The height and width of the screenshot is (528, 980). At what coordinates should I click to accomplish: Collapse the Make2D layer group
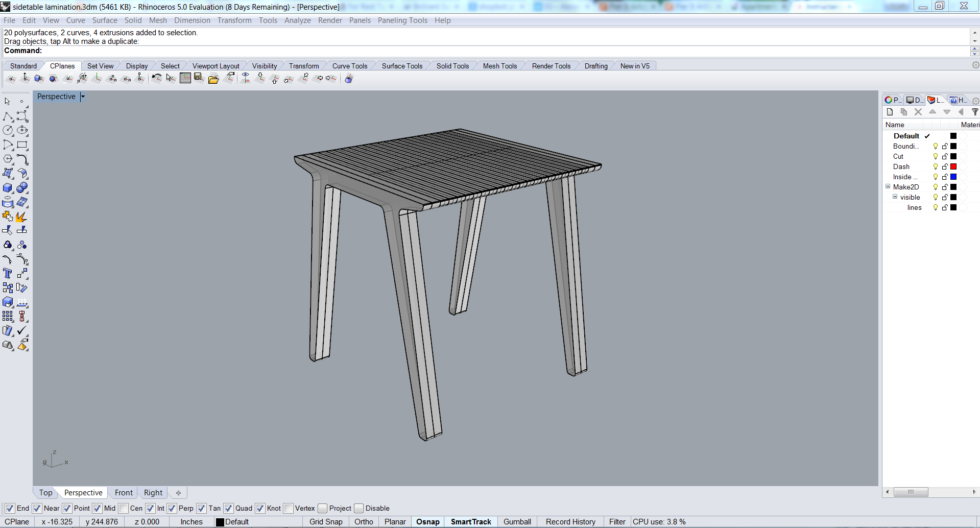[x=888, y=186]
